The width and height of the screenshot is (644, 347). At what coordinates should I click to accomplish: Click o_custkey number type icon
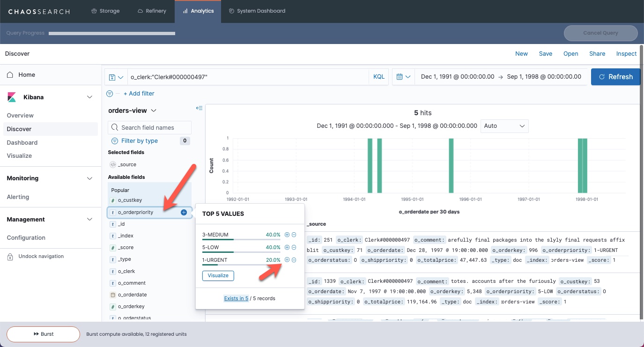[x=112, y=200]
